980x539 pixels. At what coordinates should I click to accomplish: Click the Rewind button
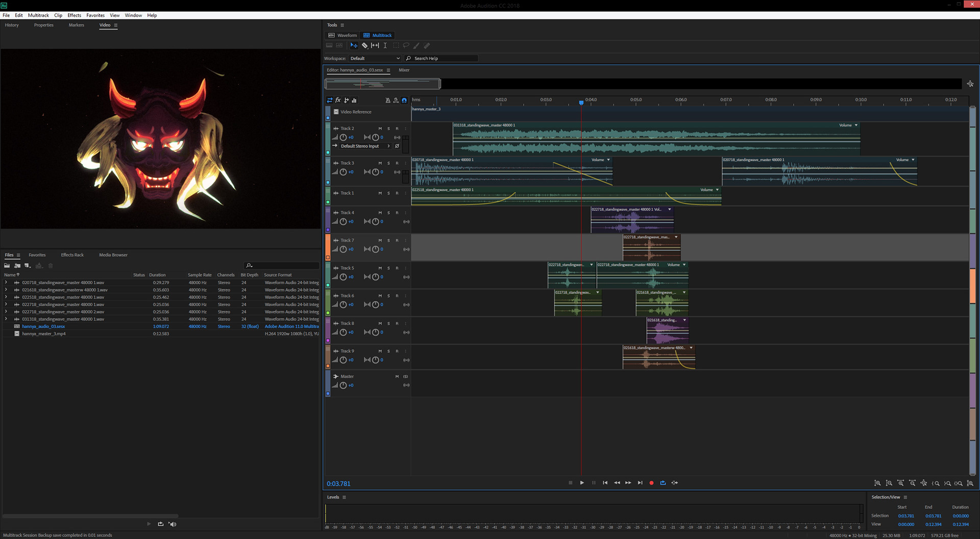point(617,483)
